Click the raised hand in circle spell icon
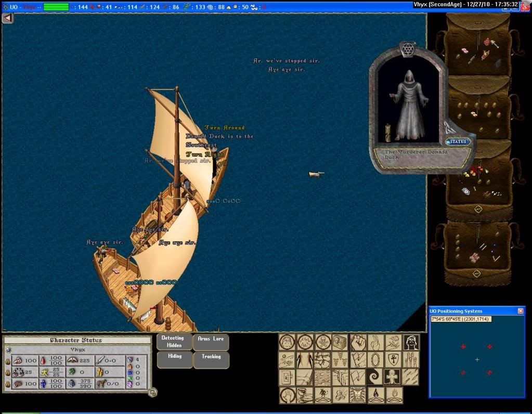 tap(288, 395)
